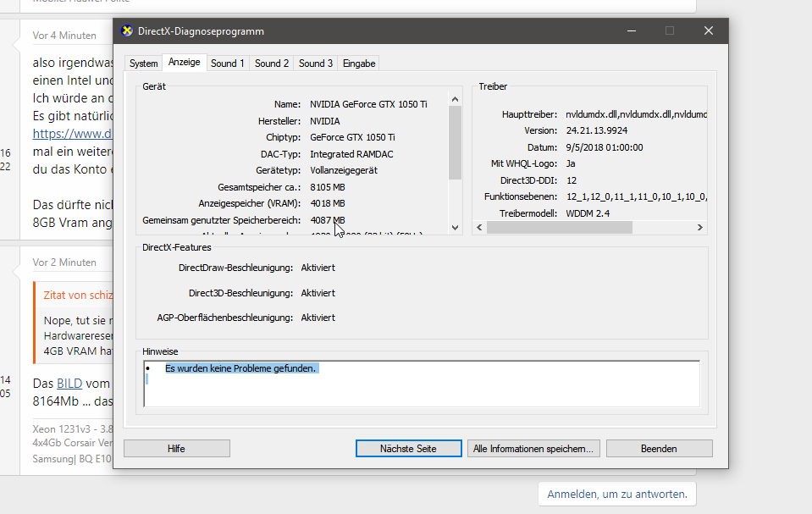Open the Sound 3 tab
The width and height of the screenshot is (812, 514).
tap(314, 62)
